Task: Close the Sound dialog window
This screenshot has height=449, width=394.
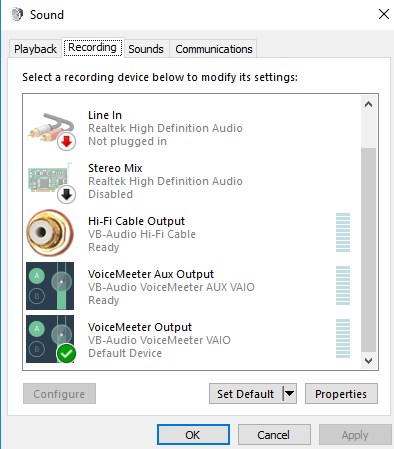Action: click(384, 14)
